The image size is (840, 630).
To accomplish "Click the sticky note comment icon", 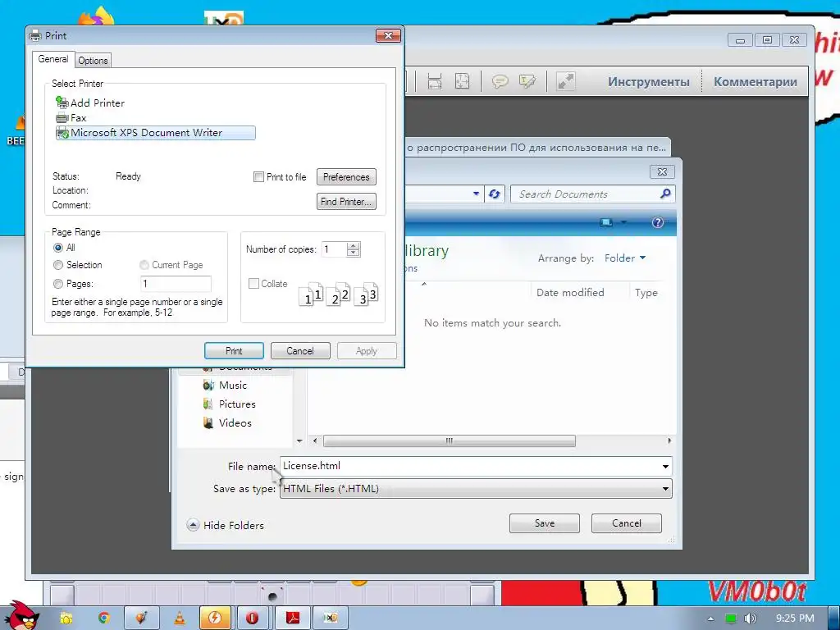I will click(x=500, y=81).
